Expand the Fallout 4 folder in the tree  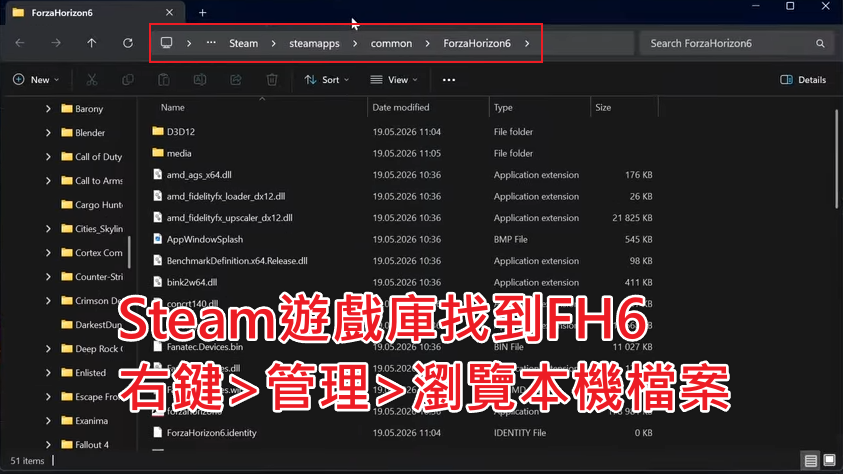tap(48, 444)
